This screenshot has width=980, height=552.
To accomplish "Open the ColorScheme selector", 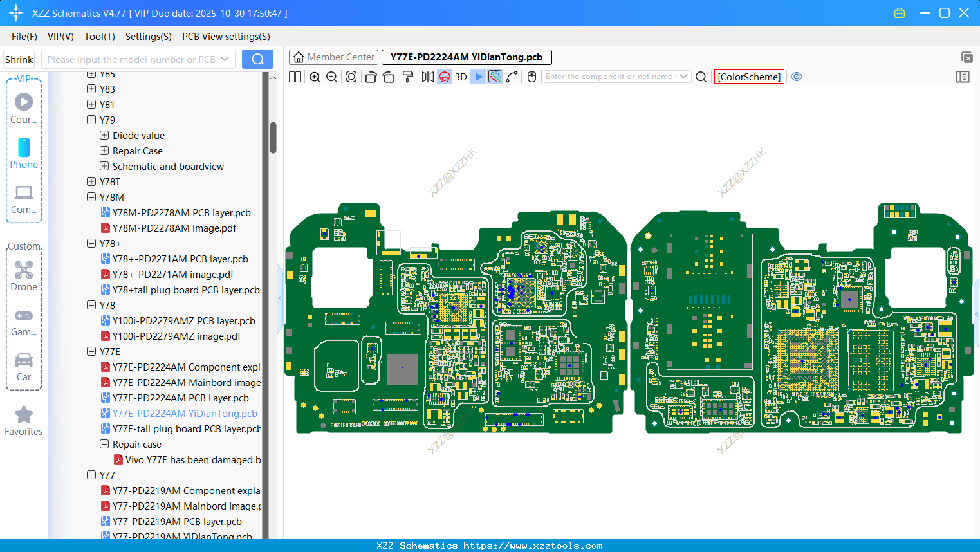I will pyautogui.click(x=749, y=77).
